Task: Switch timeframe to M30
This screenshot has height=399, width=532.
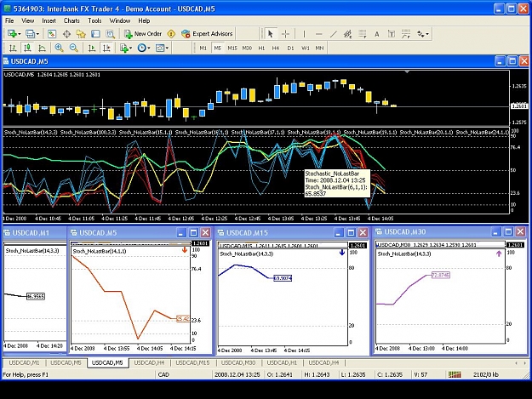Action: tap(247, 48)
